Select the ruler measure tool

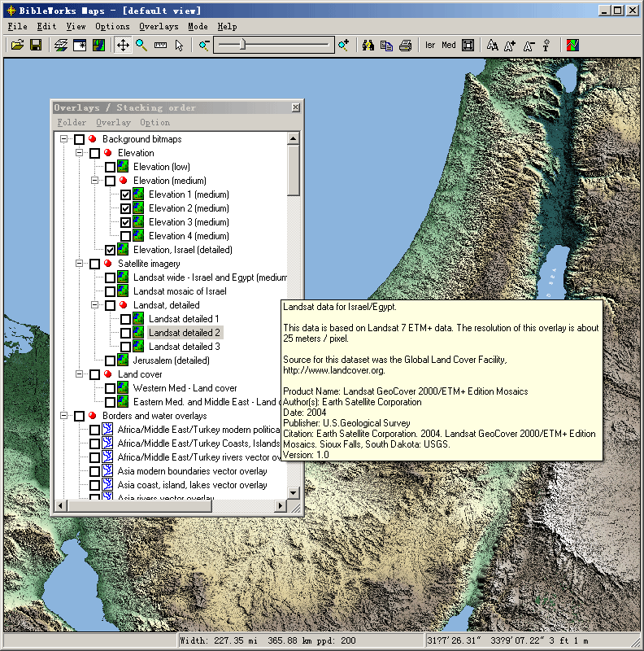(160, 45)
